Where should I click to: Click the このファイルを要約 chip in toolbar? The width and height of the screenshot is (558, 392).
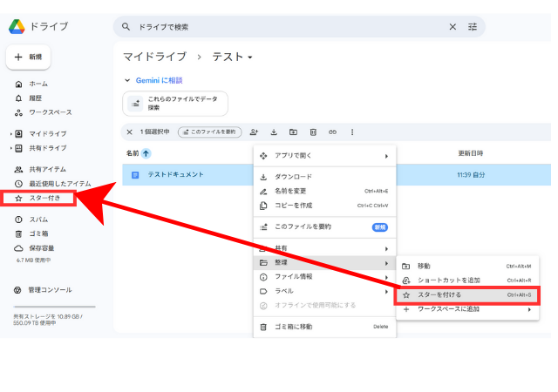click(x=208, y=132)
